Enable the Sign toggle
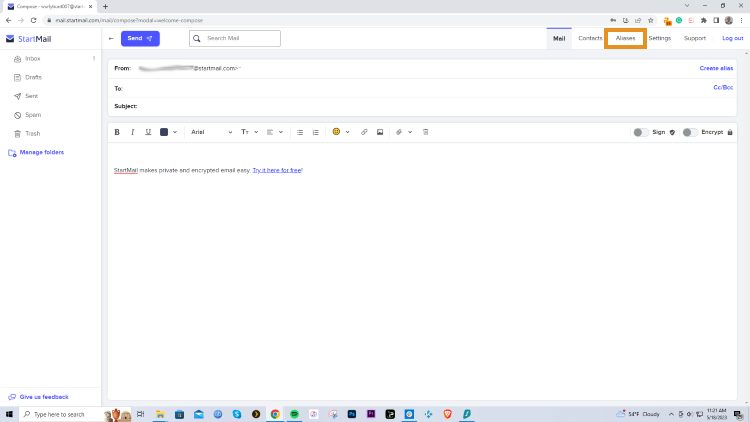The height and width of the screenshot is (422, 750). point(641,132)
